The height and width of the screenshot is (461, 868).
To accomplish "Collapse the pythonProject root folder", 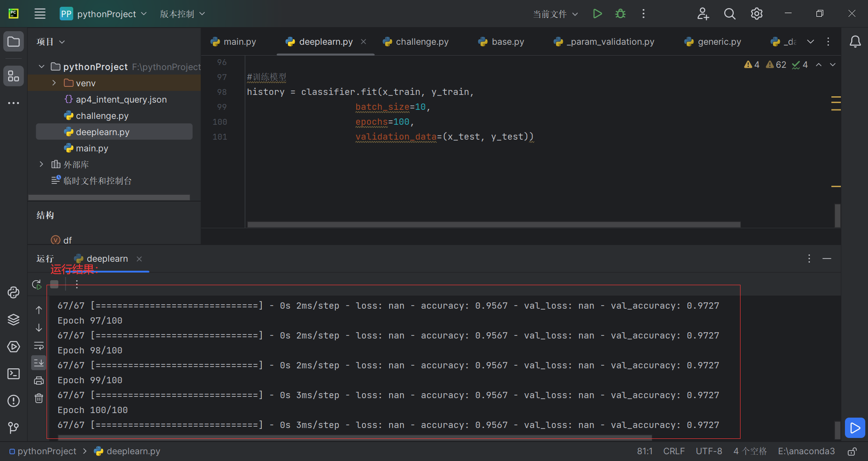I will 42,67.
